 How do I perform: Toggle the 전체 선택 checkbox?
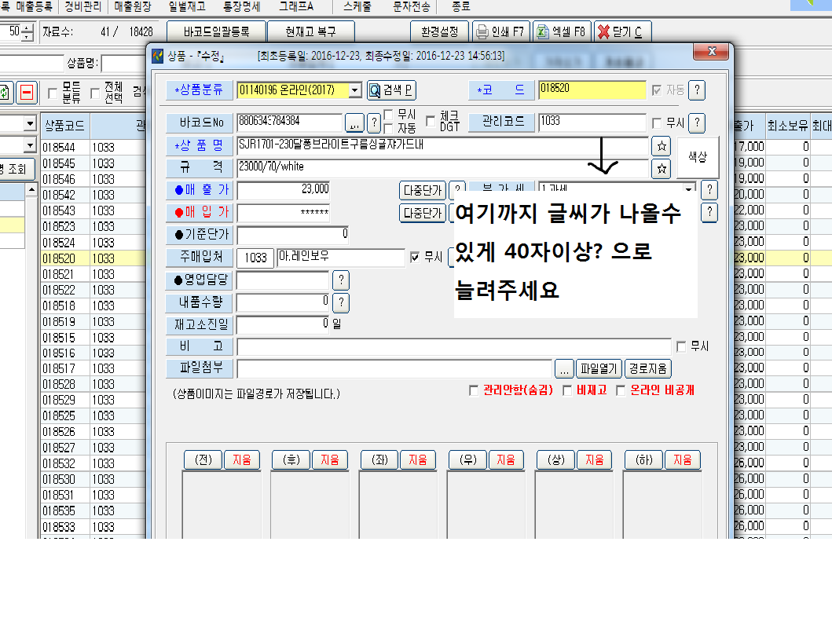(x=95, y=93)
